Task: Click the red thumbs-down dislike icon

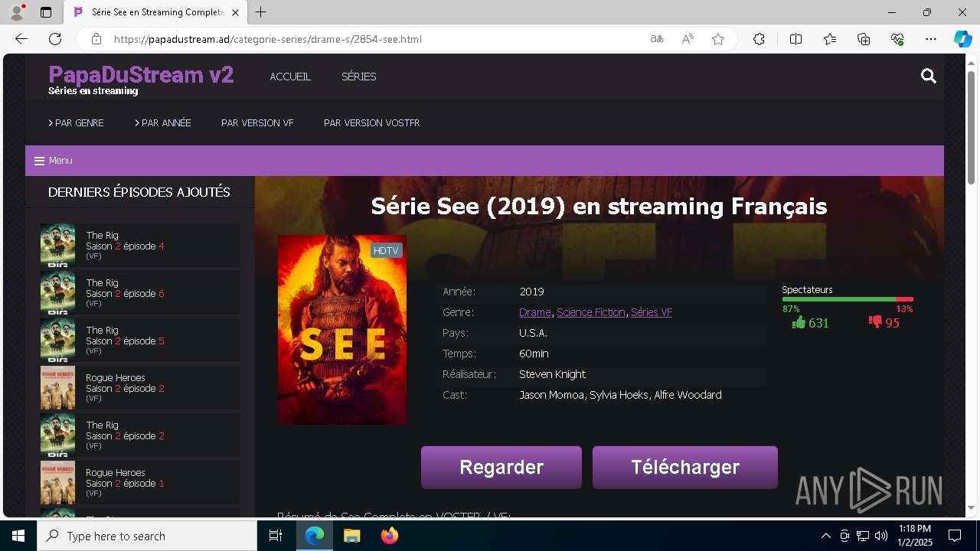Action: pyautogui.click(x=875, y=322)
